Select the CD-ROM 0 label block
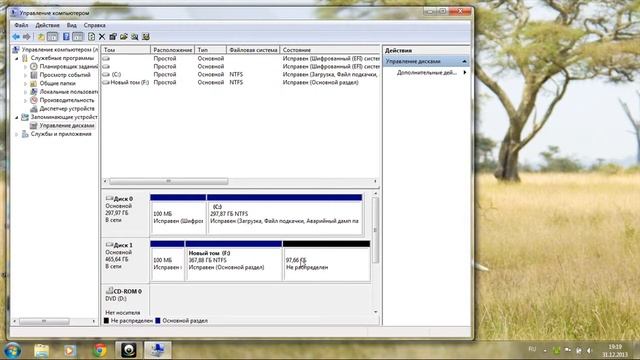Viewport: 640px width, 360px height. coord(125,300)
